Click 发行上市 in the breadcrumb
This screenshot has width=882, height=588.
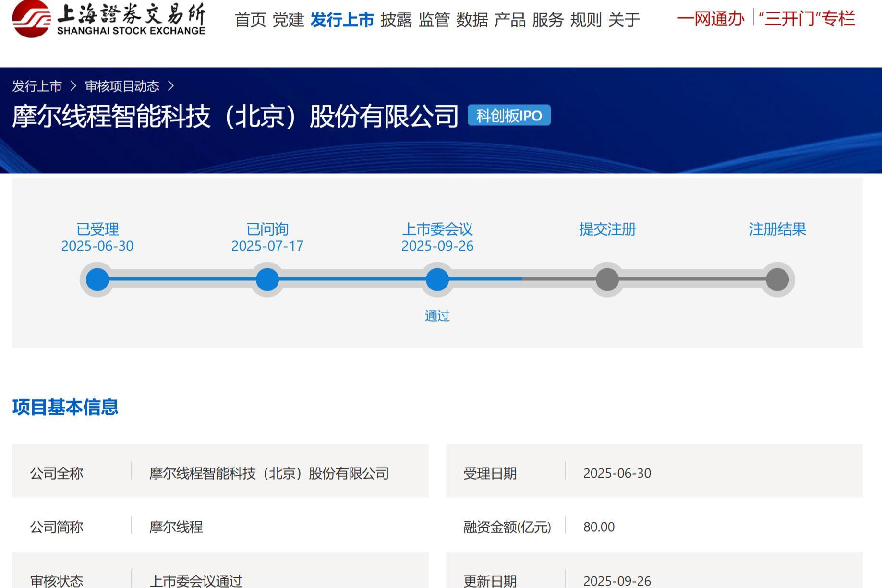click(x=37, y=86)
